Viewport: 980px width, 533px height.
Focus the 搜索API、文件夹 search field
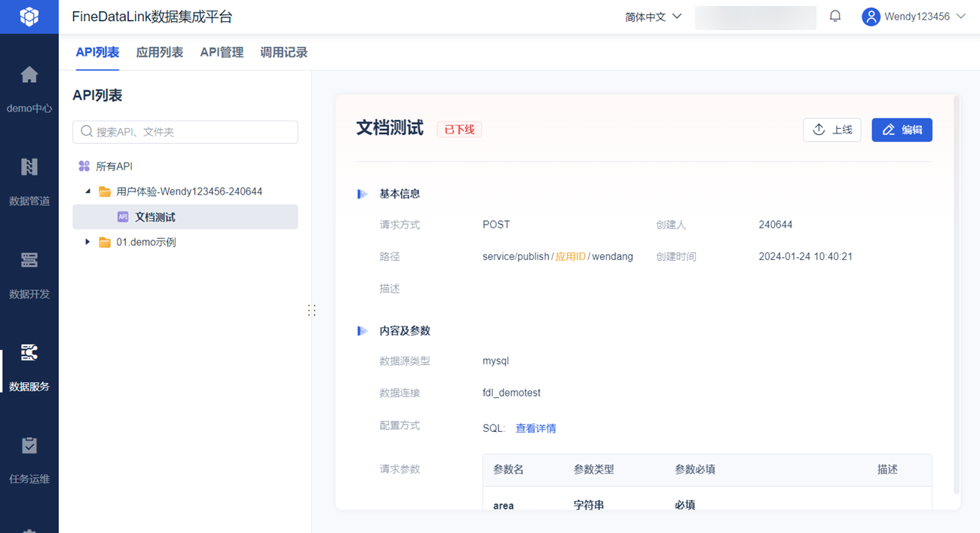click(x=185, y=132)
